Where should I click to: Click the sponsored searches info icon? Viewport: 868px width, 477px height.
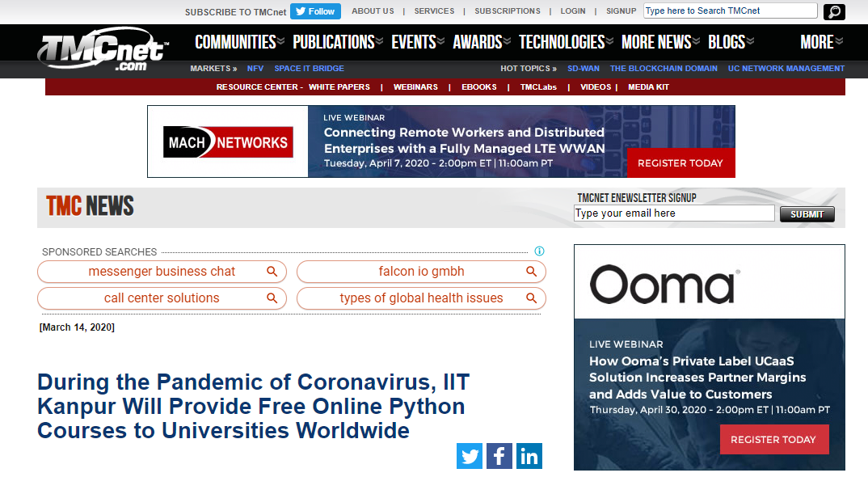539,251
